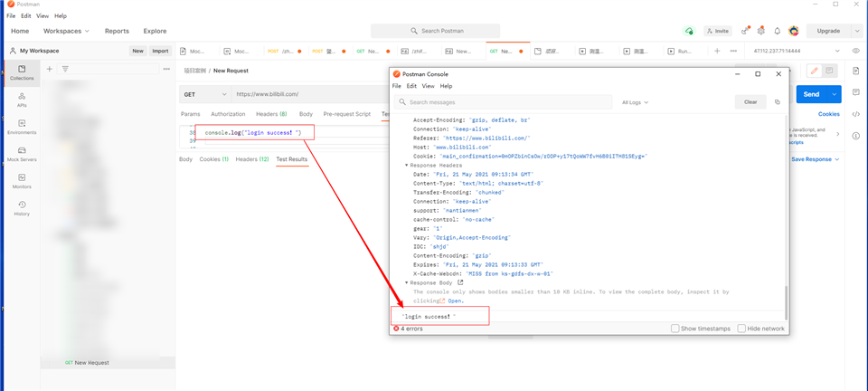The image size is (868, 391).
Task: Expand the Send button dropdown arrow
Action: 835,94
